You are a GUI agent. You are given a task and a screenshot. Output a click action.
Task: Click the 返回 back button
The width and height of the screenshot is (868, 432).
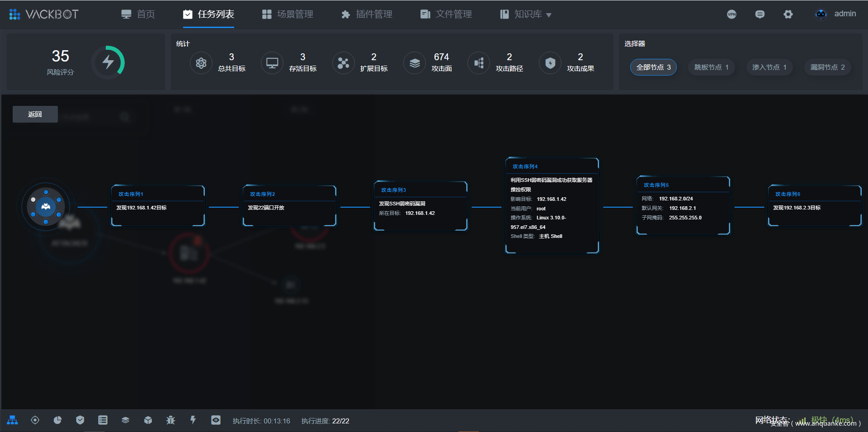tap(35, 114)
